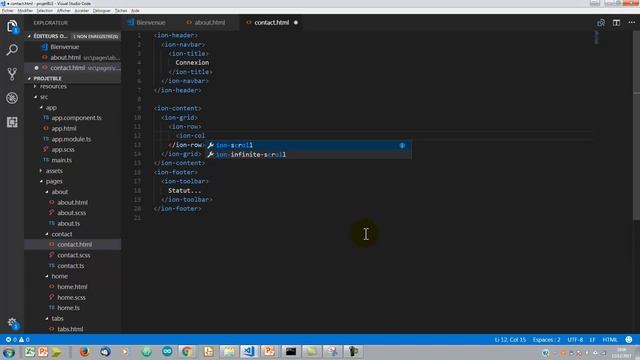Collapse the tabs folder

57,318
